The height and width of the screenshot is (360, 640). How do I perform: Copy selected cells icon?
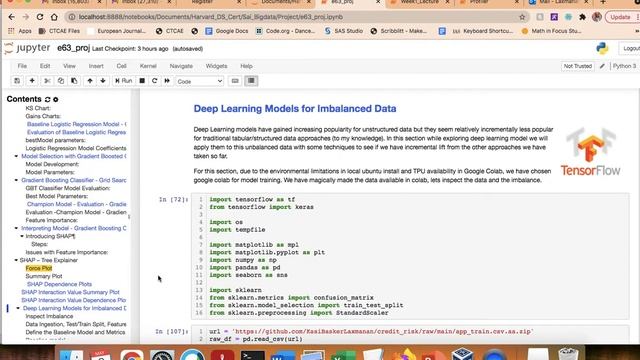(61, 81)
